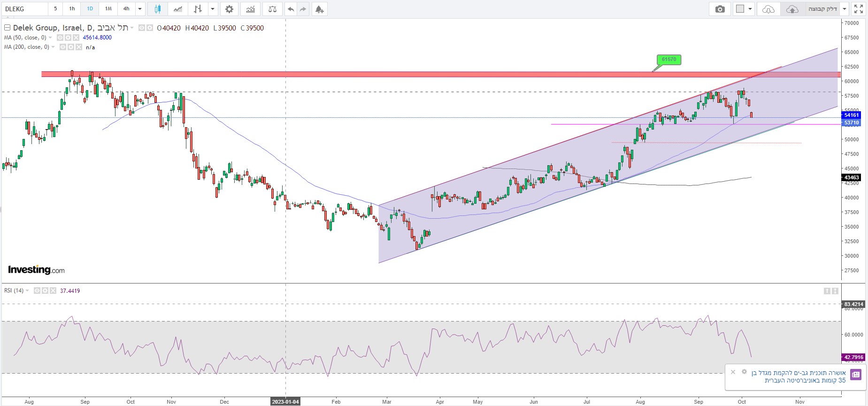Open settings for RSI indicator
Viewport: 868px width, 406px height.
(x=45, y=291)
